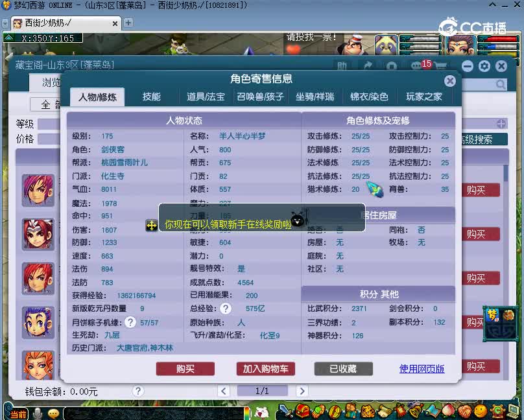This screenshot has height=420, width=524.
Task: Click the green gear system icon at bottom
Action: click(x=497, y=412)
